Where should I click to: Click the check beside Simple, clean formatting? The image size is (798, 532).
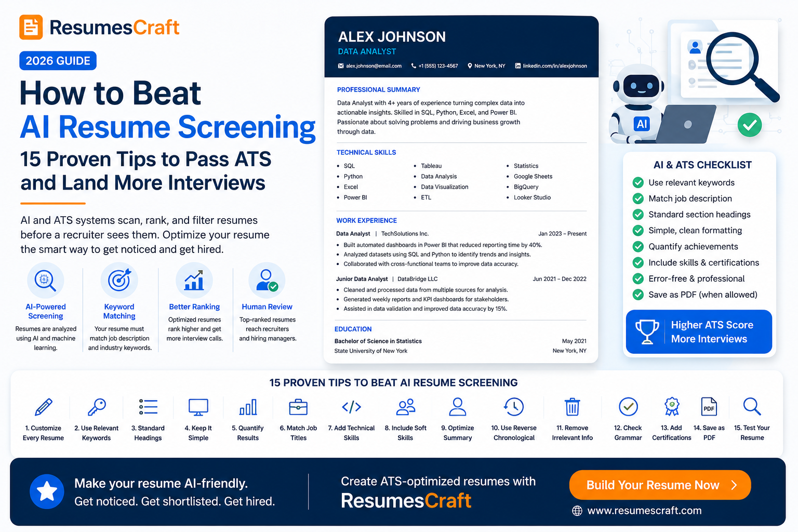click(638, 230)
